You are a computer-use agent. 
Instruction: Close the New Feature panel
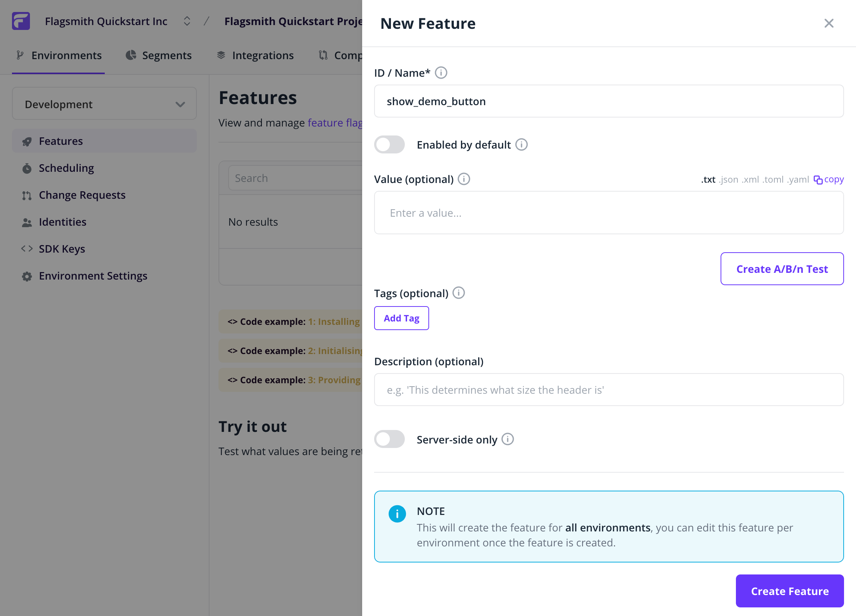tap(829, 24)
